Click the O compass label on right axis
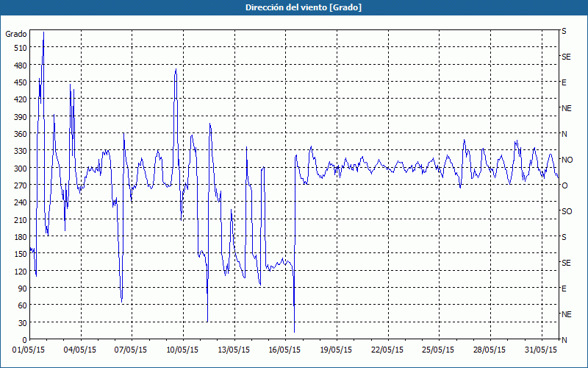 [564, 185]
